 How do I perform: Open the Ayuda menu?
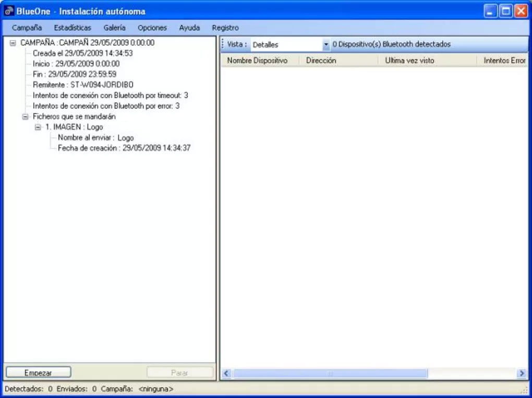pyautogui.click(x=189, y=28)
